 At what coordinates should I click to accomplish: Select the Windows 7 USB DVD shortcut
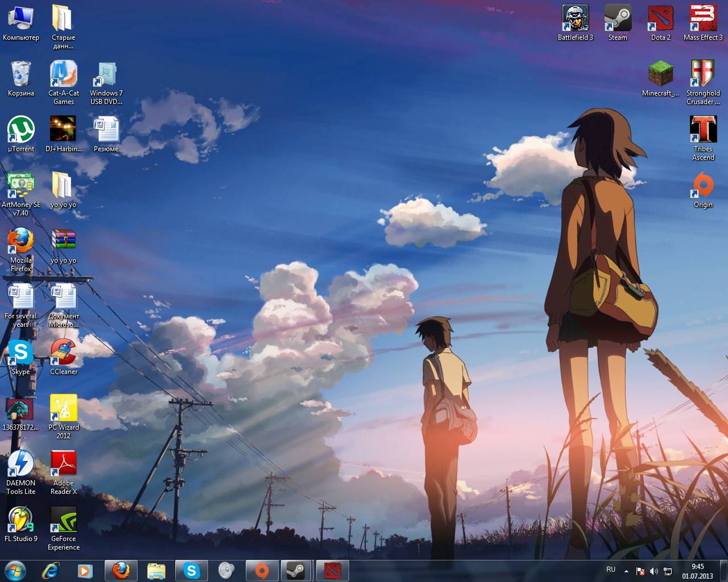(x=106, y=83)
